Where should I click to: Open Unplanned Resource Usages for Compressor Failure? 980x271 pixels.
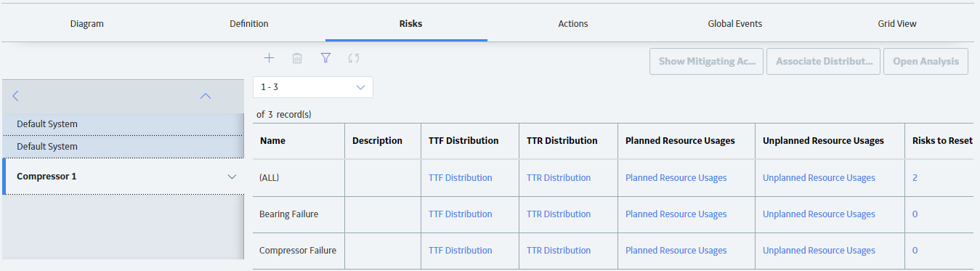coord(819,251)
